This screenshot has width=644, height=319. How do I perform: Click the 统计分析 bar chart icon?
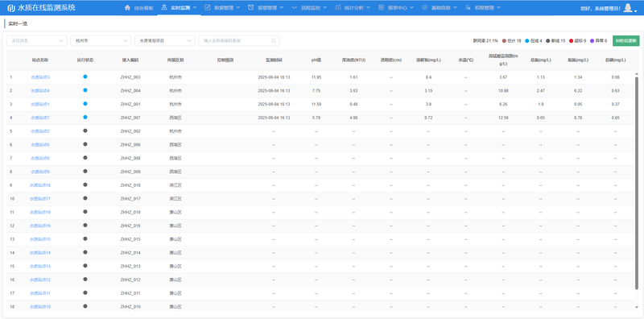[337, 7]
